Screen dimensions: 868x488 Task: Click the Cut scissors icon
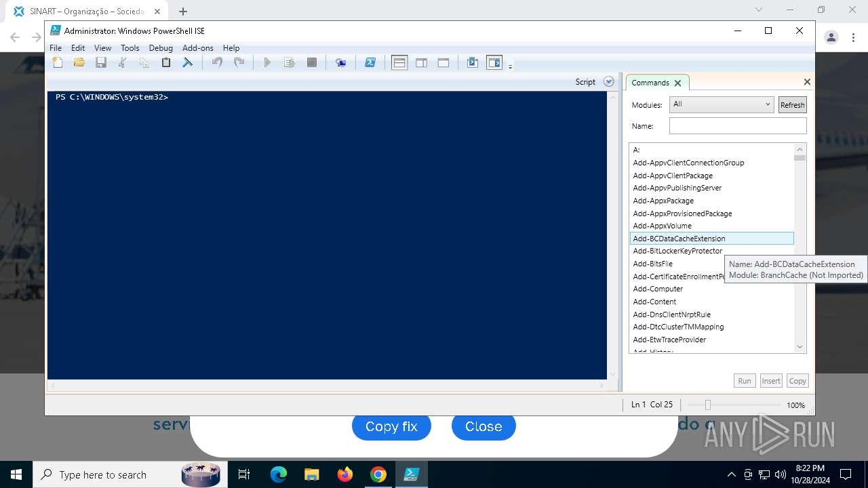tap(123, 62)
